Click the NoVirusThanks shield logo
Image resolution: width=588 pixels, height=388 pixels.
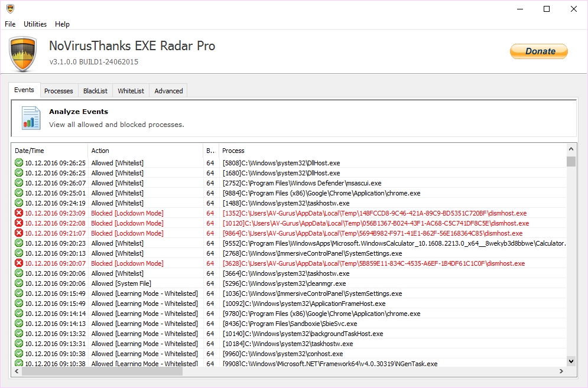[x=23, y=54]
